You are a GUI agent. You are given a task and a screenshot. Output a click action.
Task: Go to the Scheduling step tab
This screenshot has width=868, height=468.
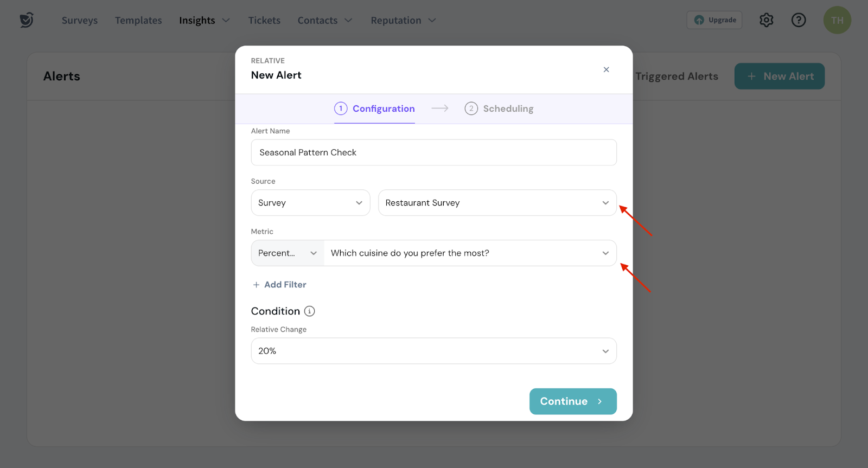(499, 108)
